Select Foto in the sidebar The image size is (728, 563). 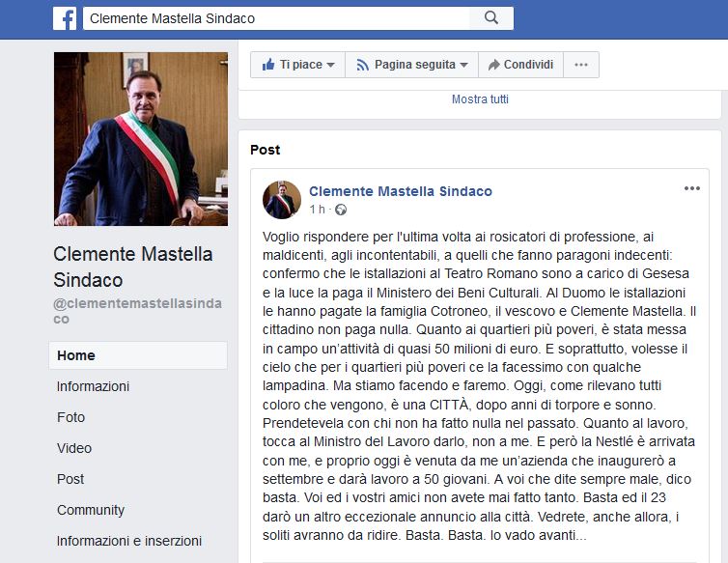pyautogui.click(x=70, y=417)
